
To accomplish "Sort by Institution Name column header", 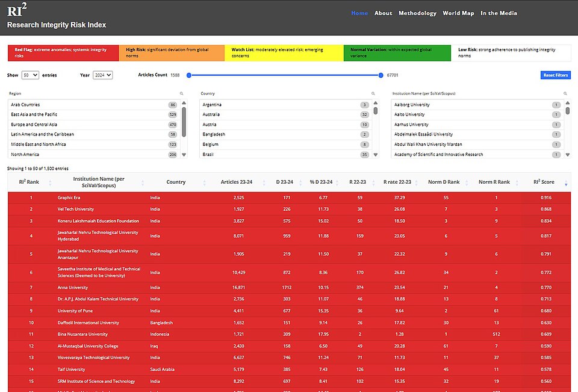I will [x=99, y=182].
